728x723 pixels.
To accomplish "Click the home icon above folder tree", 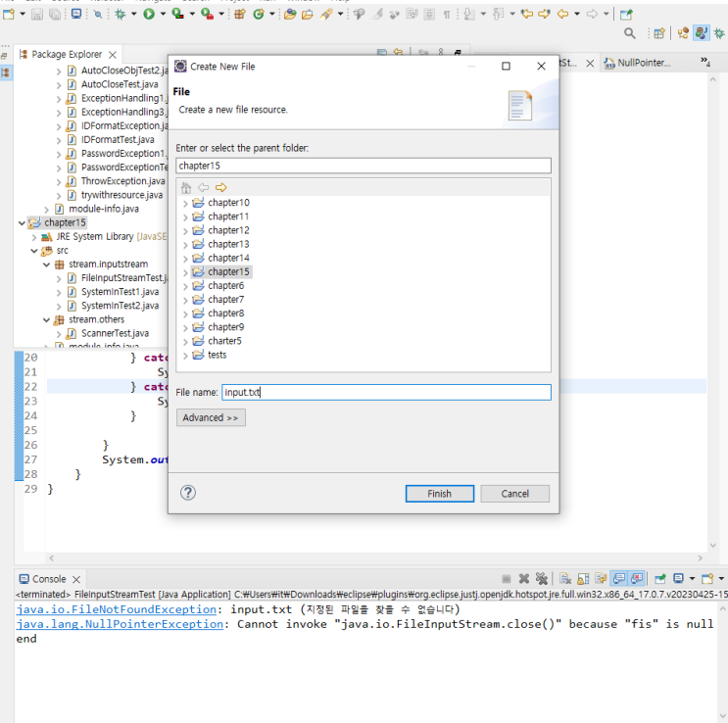I will [186, 187].
